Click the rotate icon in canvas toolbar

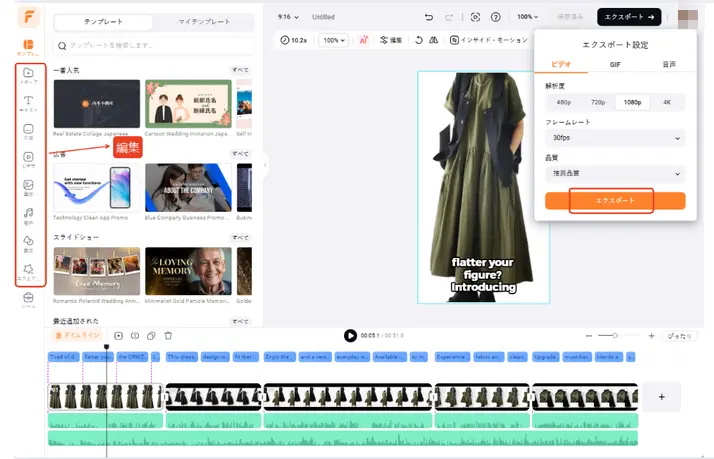click(x=418, y=40)
